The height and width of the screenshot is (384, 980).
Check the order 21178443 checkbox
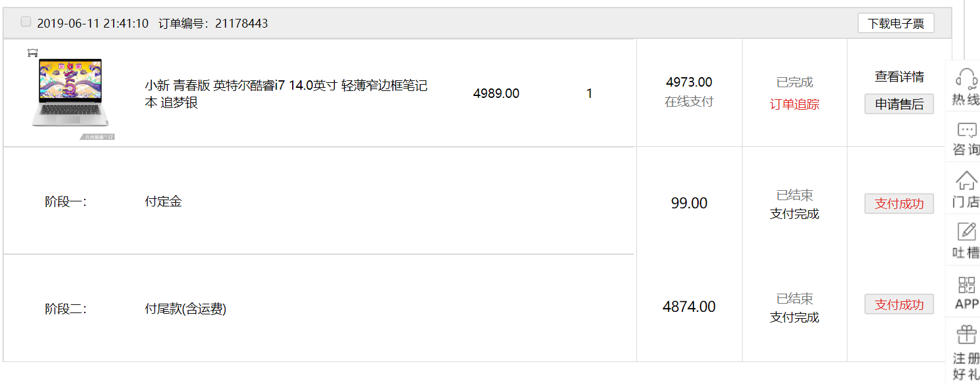pyautogui.click(x=26, y=22)
